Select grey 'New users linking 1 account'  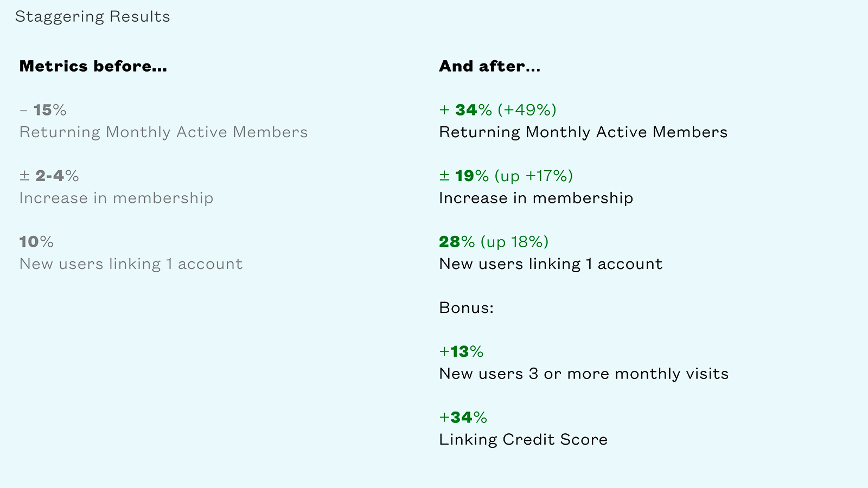coord(131,264)
